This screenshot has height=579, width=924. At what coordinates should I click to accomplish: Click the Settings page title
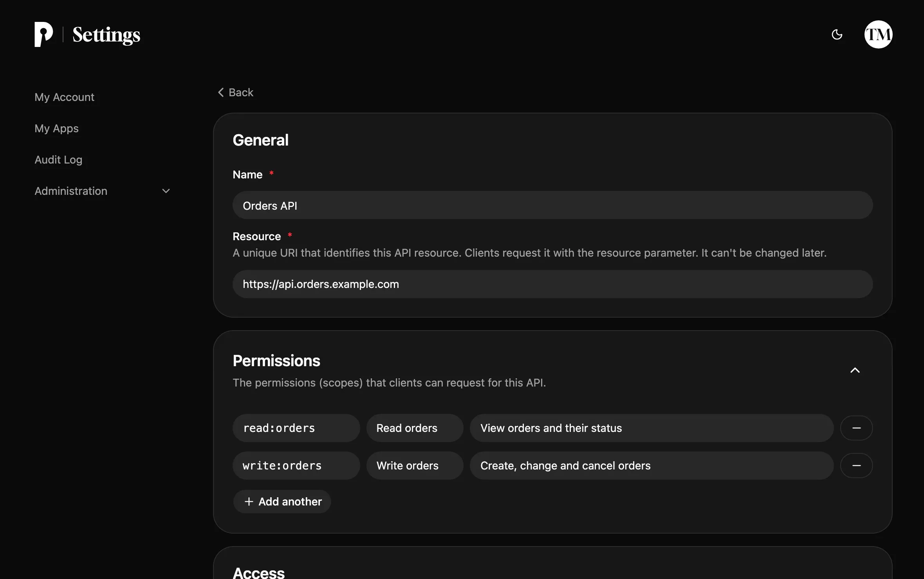106,35
